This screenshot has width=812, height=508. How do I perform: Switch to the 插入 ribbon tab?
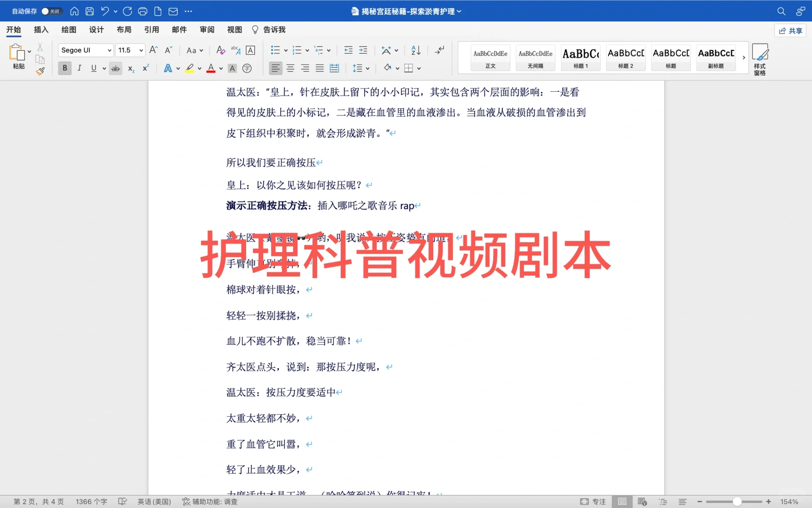coord(41,30)
